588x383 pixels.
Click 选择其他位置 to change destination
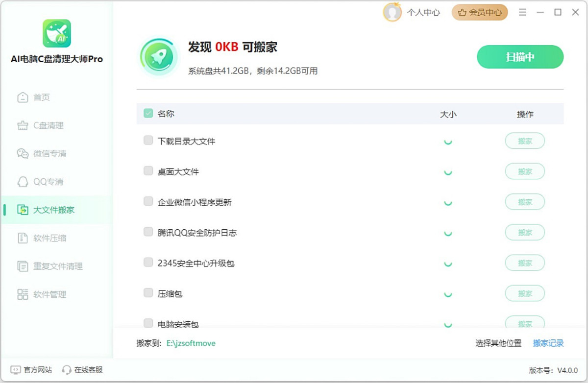click(x=498, y=343)
